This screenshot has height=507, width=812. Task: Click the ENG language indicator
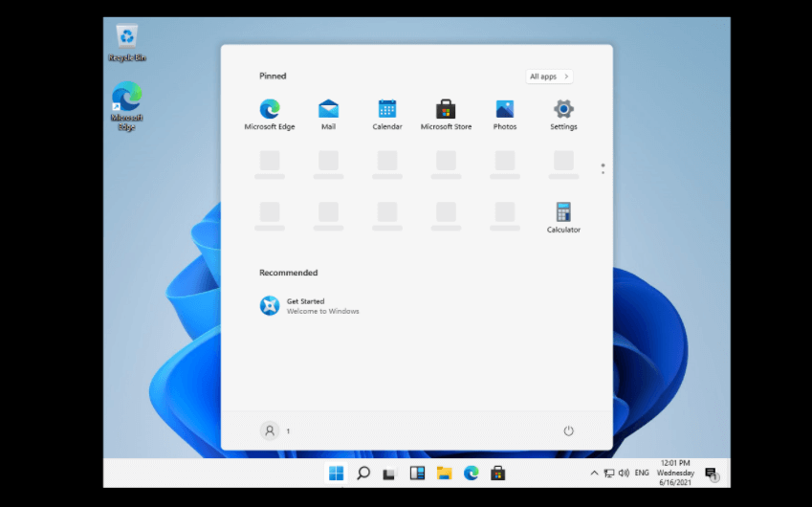tap(642, 473)
